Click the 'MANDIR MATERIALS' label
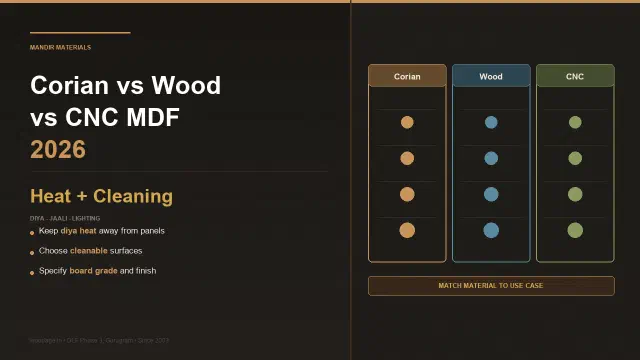Viewport: 640px width, 360px height. pyautogui.click(x=60, y=47)
